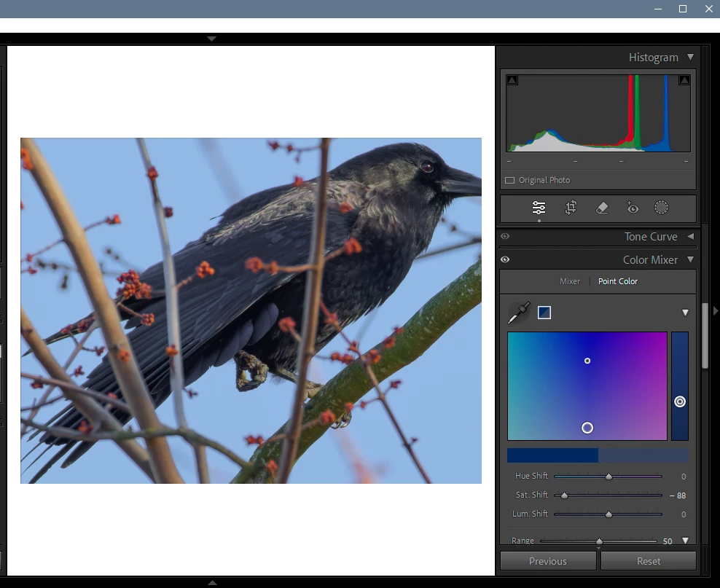Toggle the right panel edge arrow
This screenshot has width=720, height=588.
click(x=716, y=310)
